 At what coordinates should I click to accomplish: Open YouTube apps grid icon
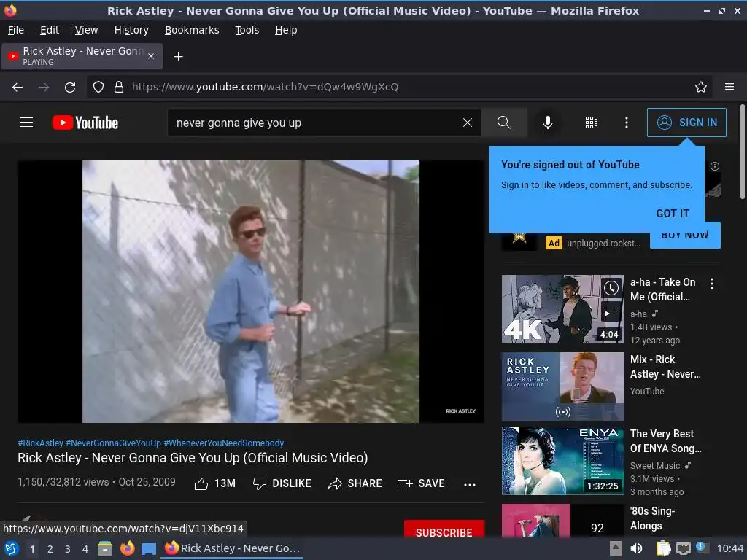click(x=591, y=122)
